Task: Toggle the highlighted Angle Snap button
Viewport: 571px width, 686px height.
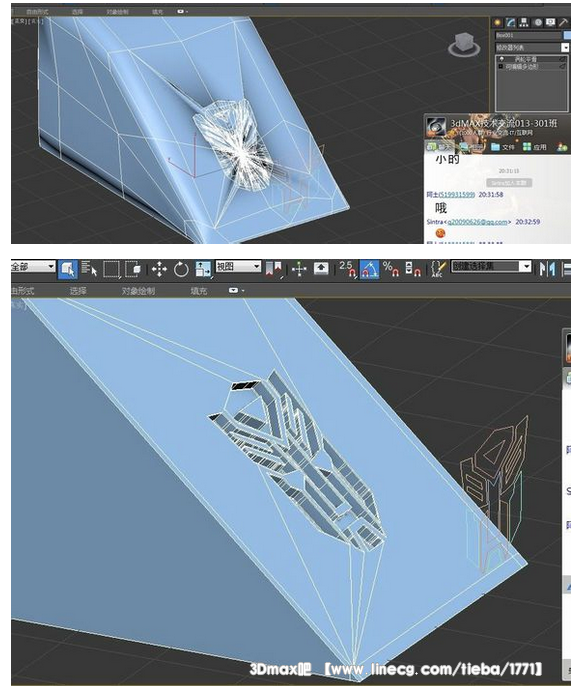Action: tap(369, 269)
